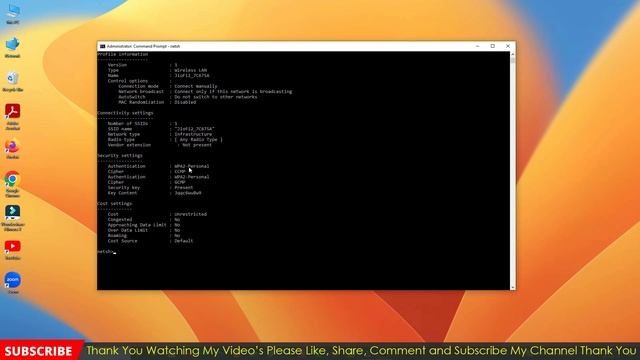The height and width of the screenshot is (360, 640).
Task: Click the 'CCMP' cipher value
Action: [180, 171]
